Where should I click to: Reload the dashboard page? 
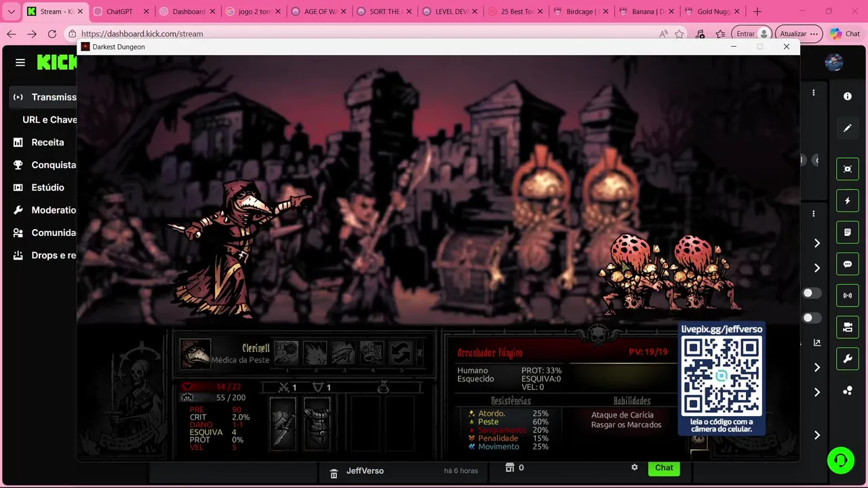(x=52, y=34)
